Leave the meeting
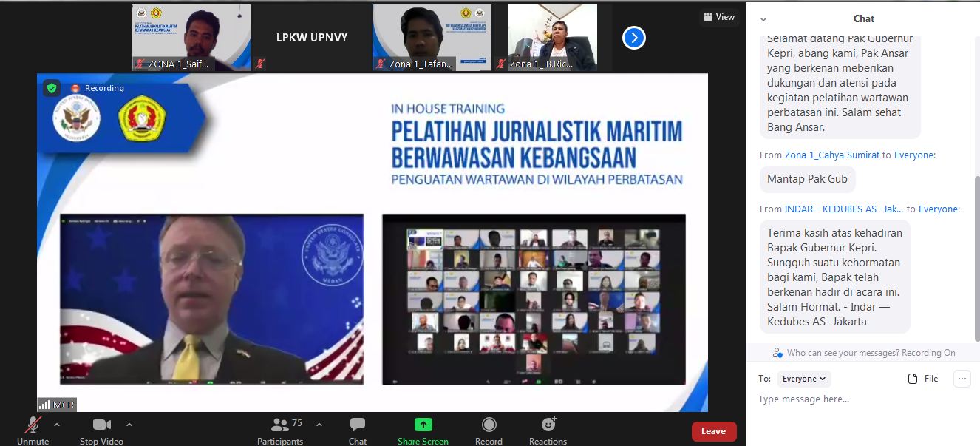The width and height of the screenshot is (980, 446). (x=713, y=431)
